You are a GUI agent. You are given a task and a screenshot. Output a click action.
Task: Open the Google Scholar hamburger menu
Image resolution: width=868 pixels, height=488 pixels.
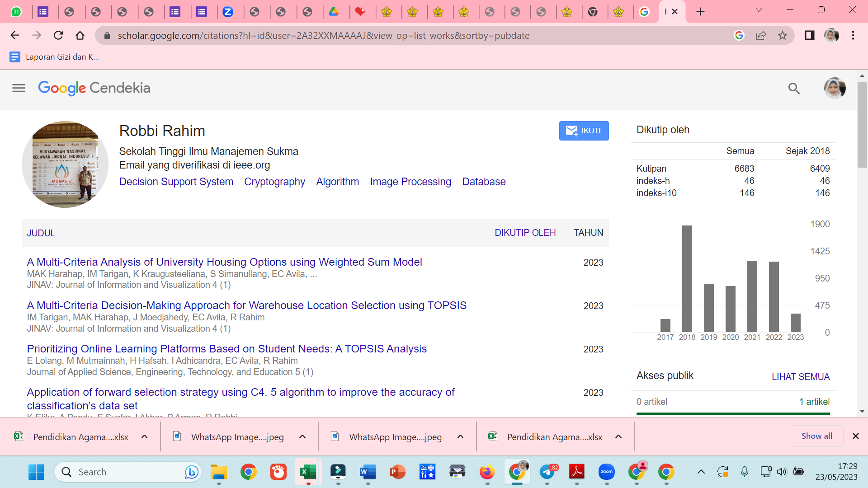19,88
